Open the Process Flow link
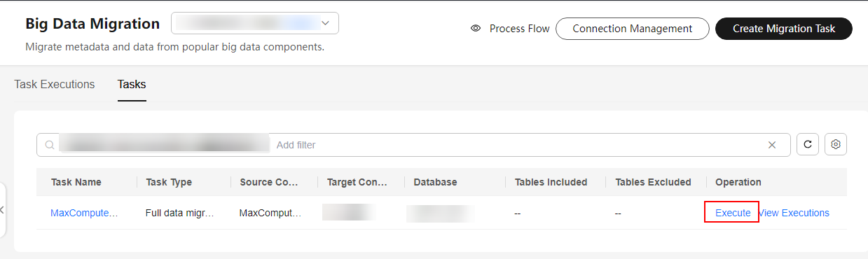This screenshot has height=259, width=868. point(520,29)
